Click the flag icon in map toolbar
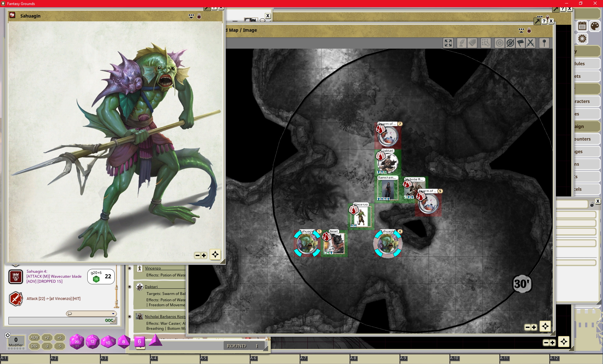 pos(520,43)
